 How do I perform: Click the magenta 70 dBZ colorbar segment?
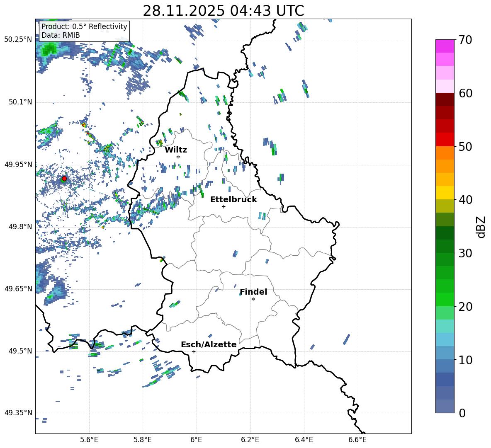point(445,46)
